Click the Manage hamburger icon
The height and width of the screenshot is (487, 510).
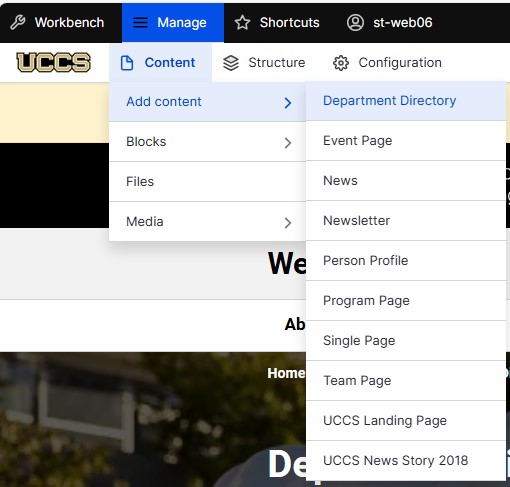[x=140, y=23]
